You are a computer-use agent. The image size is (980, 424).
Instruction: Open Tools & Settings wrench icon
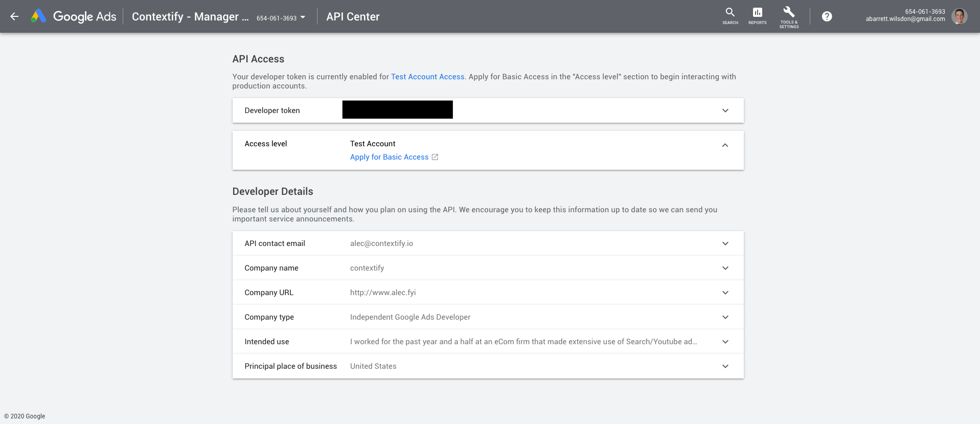point(789,16)
